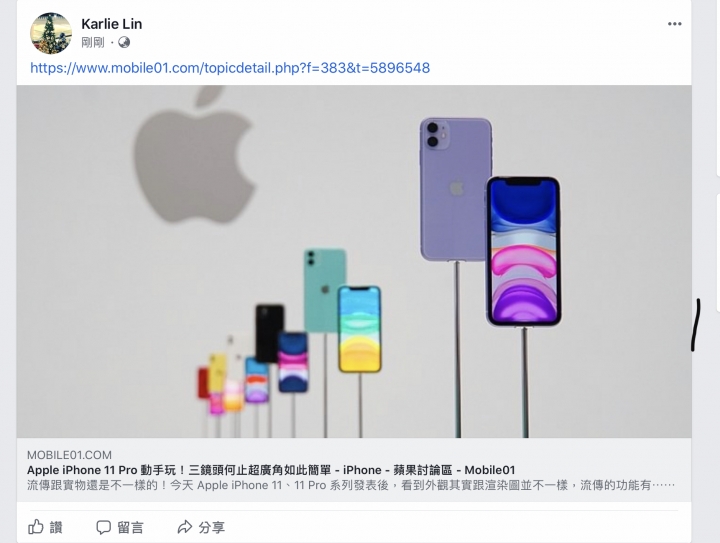Open the Apple iPhone 11 Pro 動手玩 article title
This screenshot has width=720, height=543.
pos(271,470)
